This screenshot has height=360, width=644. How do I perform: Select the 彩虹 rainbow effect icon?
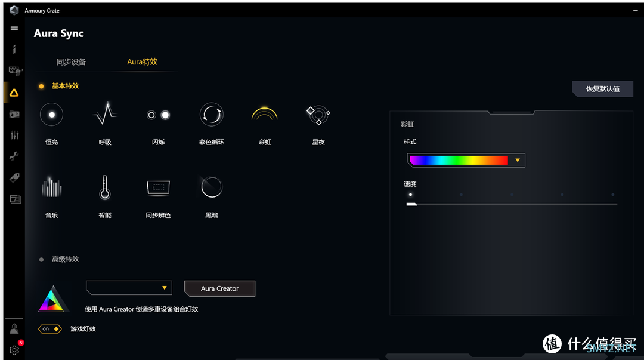(x=265, y=114)
